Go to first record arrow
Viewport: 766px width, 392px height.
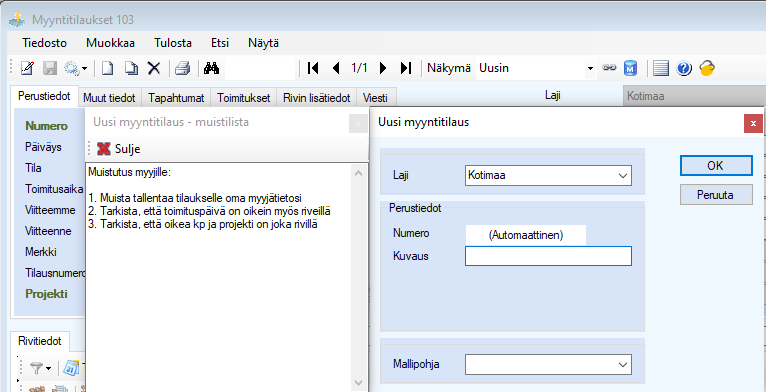(313, 68)
